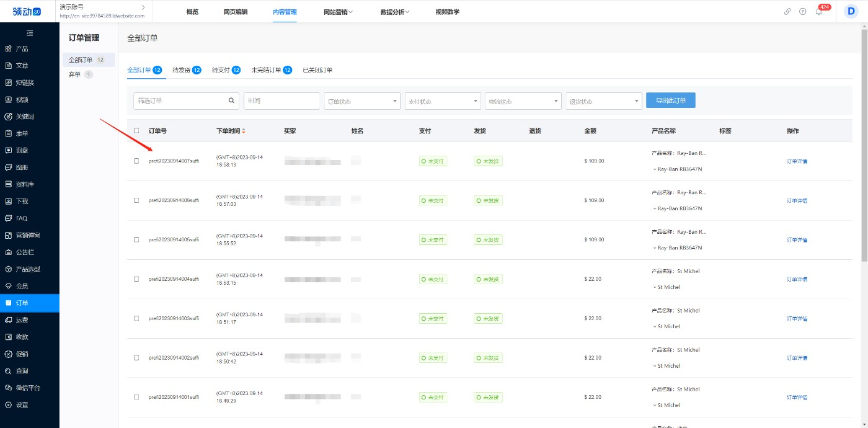Collapse the left sidebar menu icon
This screenshot has height=428, width=868.
[x=30, y=33]
